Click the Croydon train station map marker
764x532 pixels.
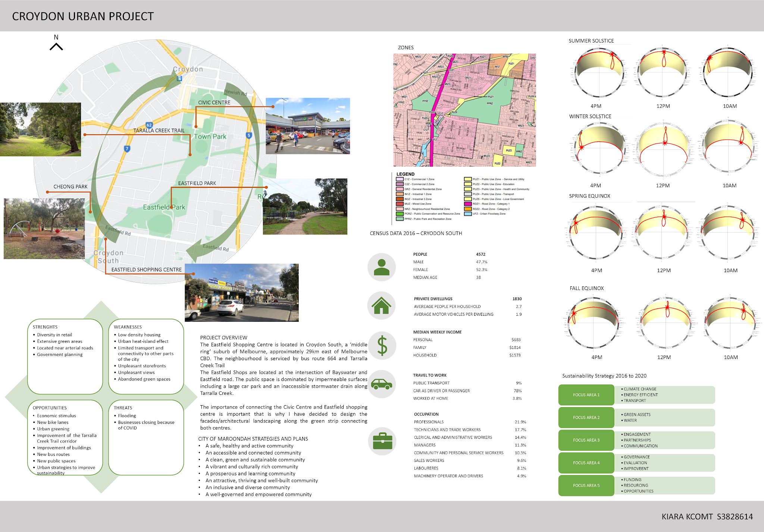179,78
